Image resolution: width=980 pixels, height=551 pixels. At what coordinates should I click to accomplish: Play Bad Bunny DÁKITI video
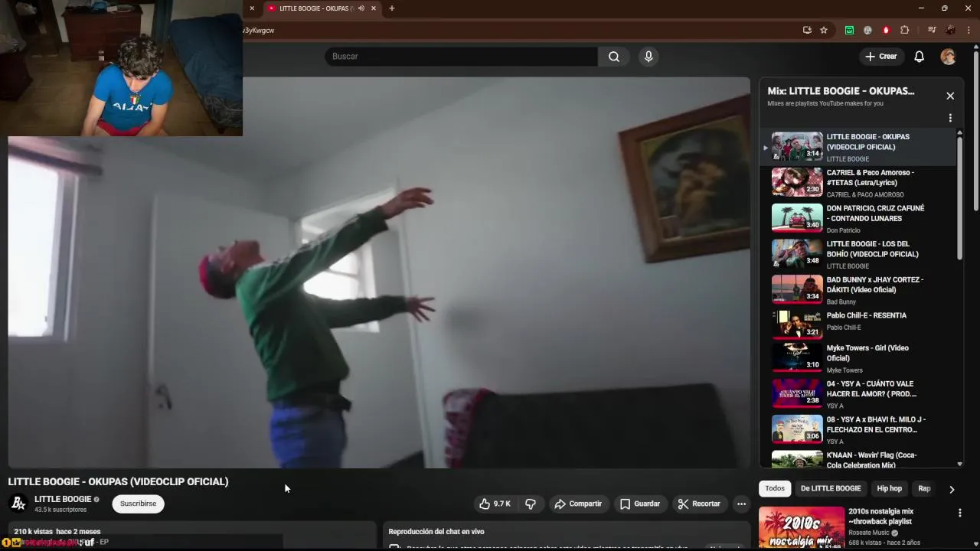click(857, 290)
